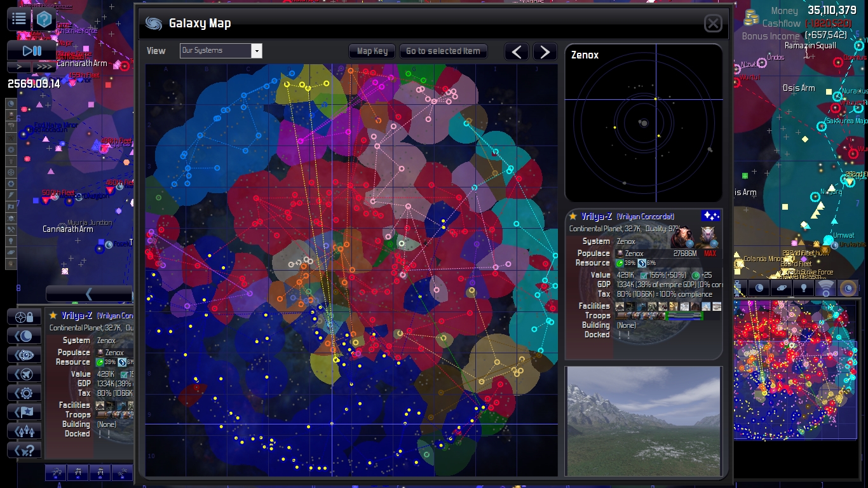Go to next item with the right arrow
The width and height of the screenshot is (868, 488).
(545, 52)
